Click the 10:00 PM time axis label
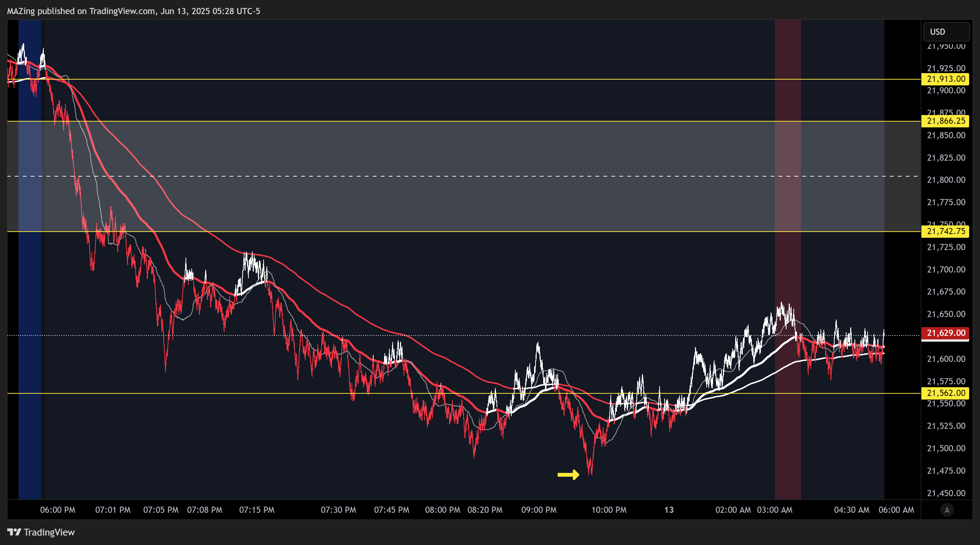Screen dimensions: 980x545 pyautogui.click(x=609, y=510)
